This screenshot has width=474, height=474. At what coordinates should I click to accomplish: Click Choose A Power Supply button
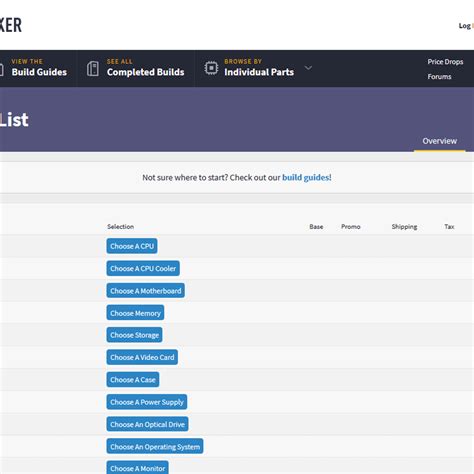coord(147,402)
